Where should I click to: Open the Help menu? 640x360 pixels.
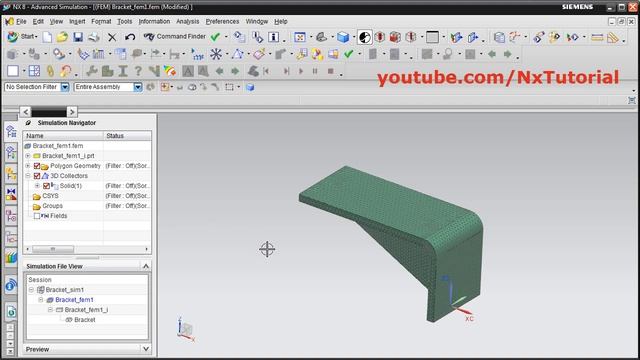point(280,21)
